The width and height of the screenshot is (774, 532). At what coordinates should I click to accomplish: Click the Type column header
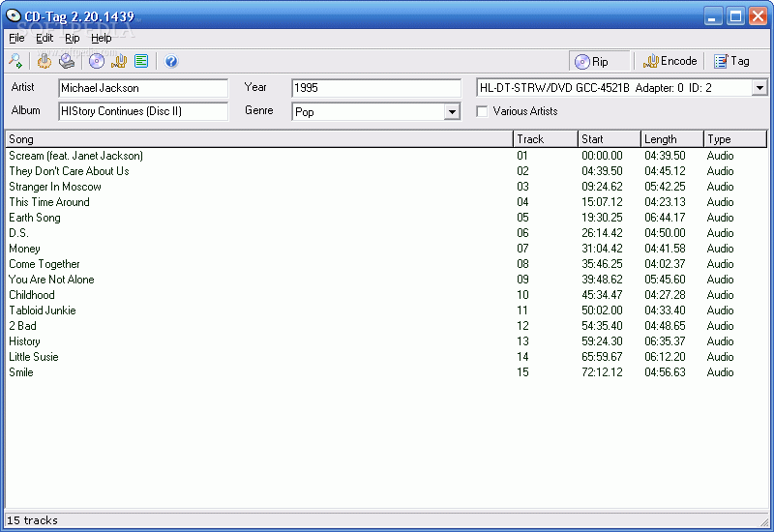735,139
